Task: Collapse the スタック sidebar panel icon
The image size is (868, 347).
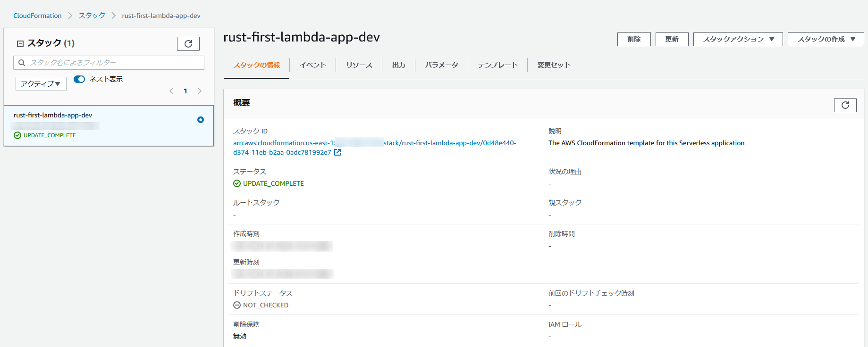Action: 20,44
